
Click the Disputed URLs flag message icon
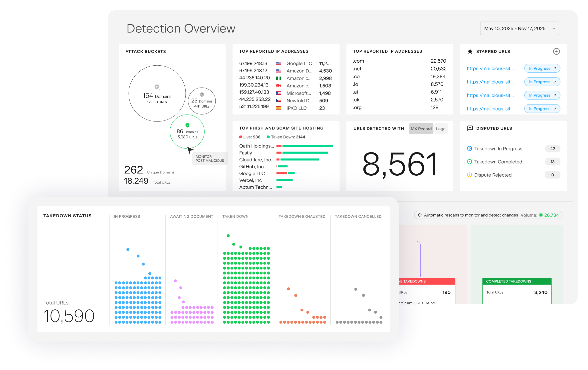[x=470, y=128]
